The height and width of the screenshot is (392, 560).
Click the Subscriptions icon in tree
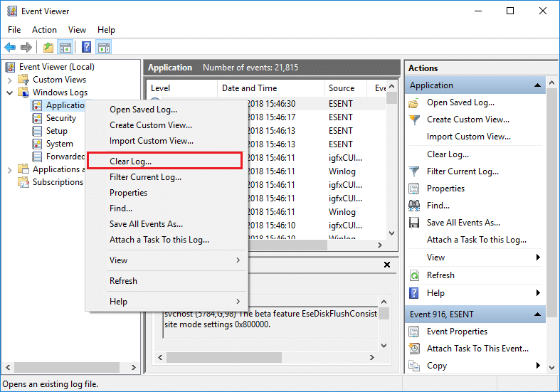pyautogui.click(x=23, y=182)
